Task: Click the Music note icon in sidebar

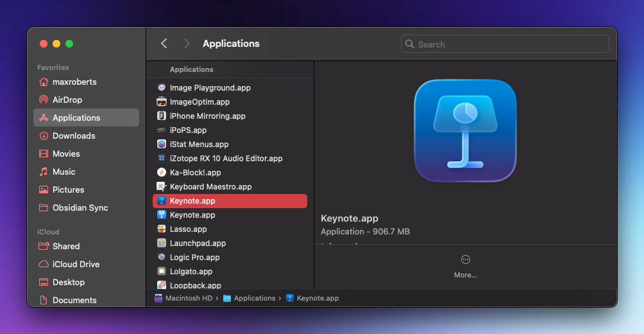Action: 44,171
